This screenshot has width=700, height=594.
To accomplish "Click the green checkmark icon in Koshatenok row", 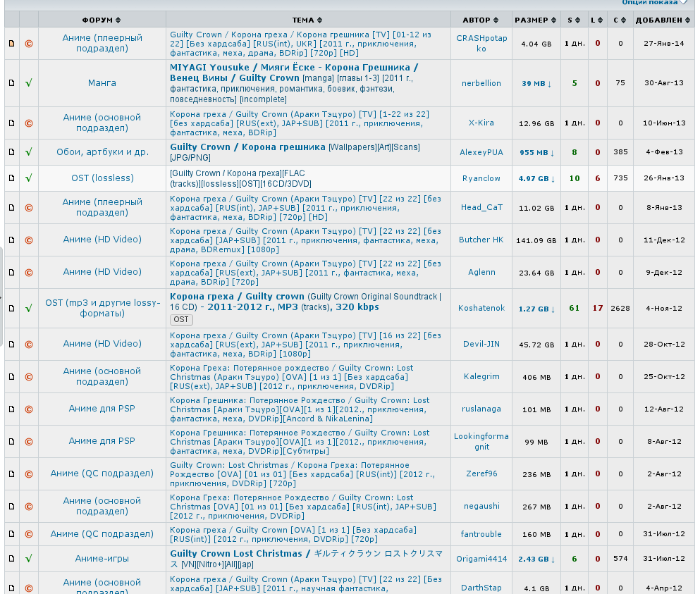I will click(29, 309).
